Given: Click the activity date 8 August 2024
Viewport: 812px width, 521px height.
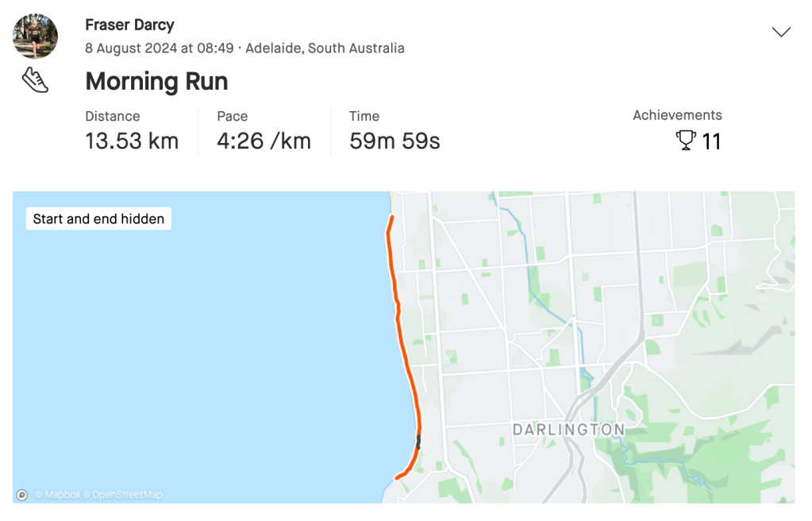Looking at the screenshot, I should click(x=159, y=48).
